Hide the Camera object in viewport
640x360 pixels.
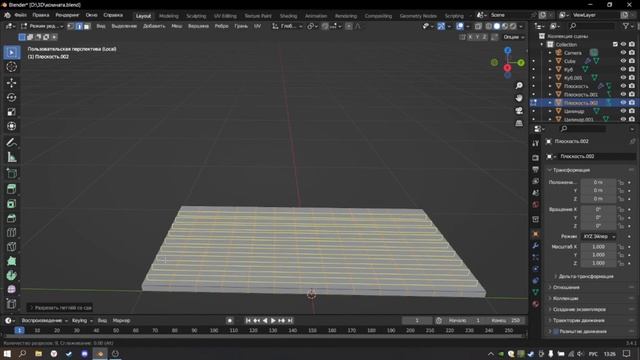point(623,52)
